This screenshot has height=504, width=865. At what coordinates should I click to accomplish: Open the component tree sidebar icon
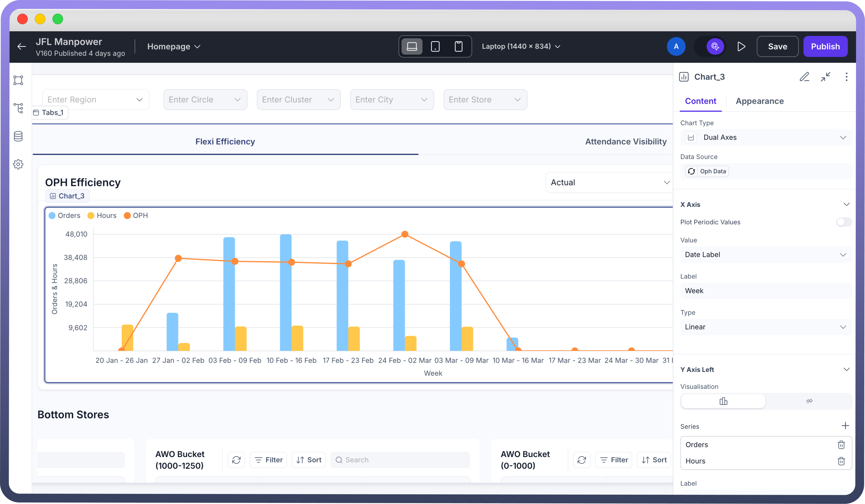click(19, 108)
